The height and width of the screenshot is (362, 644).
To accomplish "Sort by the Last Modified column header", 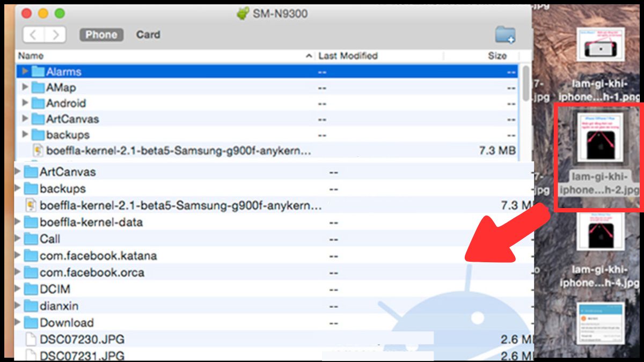I will [x=348, y=56].
